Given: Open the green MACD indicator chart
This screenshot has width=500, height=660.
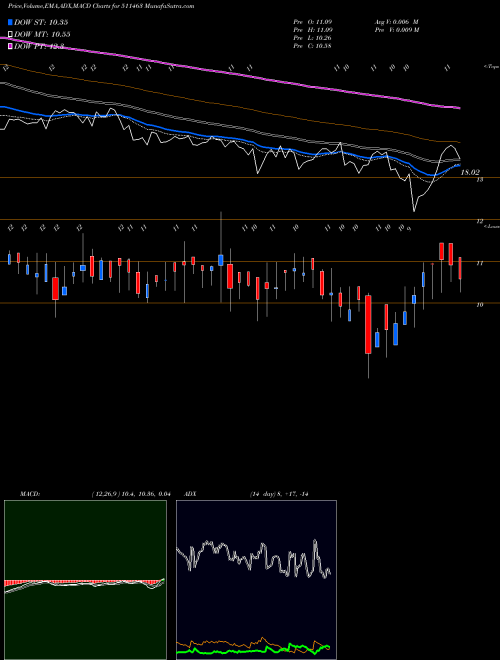Looking at the screenshot, I should pos(85,580).
